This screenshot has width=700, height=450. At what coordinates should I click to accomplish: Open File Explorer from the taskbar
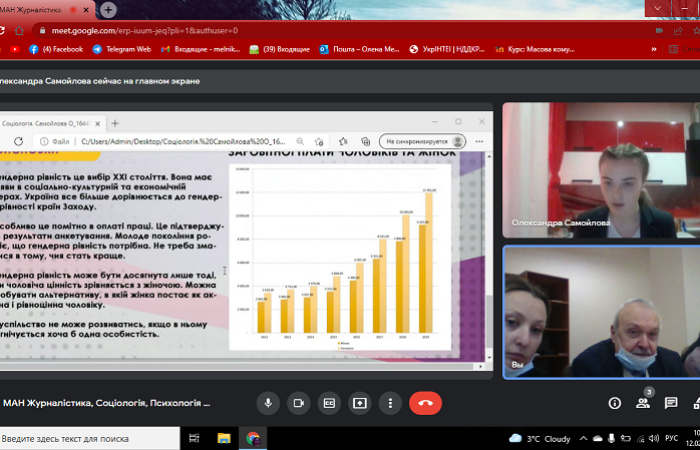coord(223,438)
